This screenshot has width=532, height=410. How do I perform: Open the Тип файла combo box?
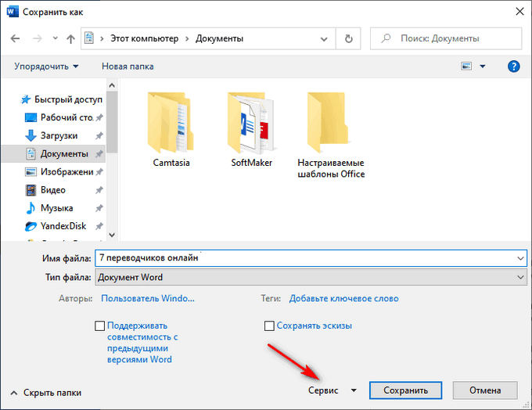tap(311, 277)
